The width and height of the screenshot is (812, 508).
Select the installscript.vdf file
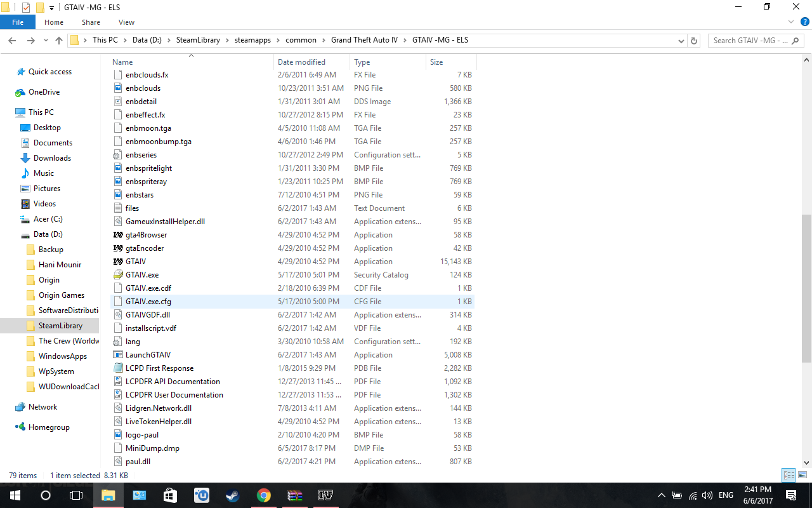[x=151, y=328]
